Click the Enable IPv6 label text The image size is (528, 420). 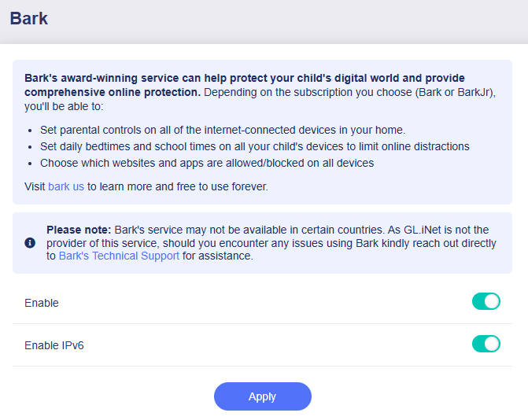click(54, 345)
